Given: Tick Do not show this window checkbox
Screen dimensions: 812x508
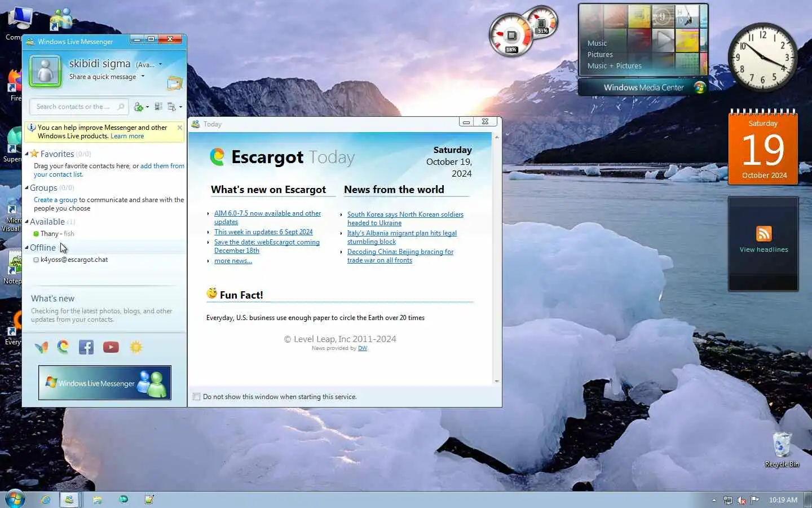Looking at the screenshot, I should tap(196, 397).
